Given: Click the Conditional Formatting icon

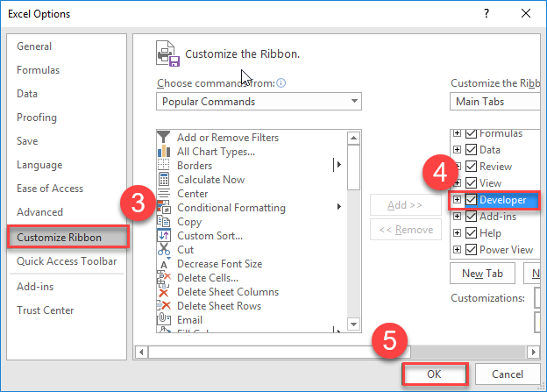Looking at the screenshot, I should pyautogui.click(x=163, y=208).
